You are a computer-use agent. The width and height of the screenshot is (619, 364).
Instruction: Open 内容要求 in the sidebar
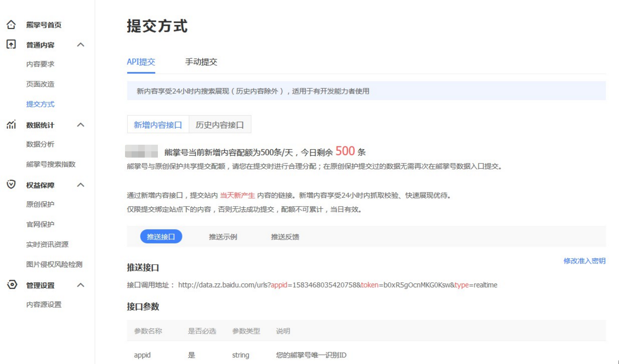(x=41, y=64)
